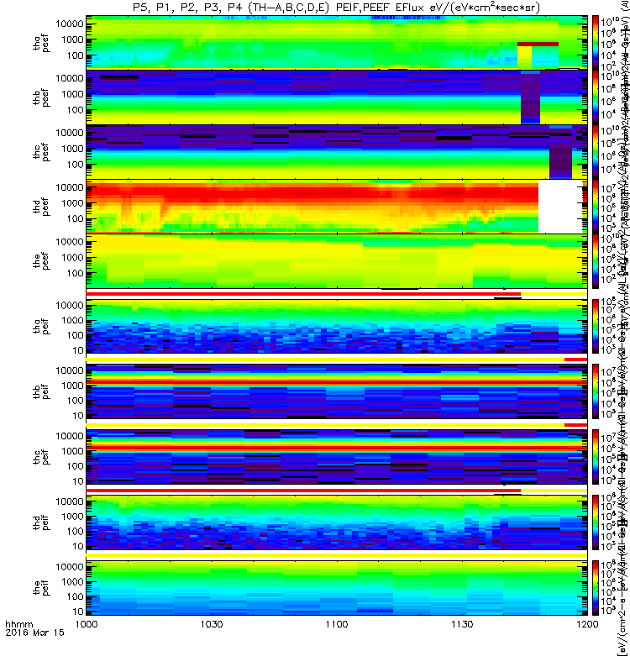The image size is (630, 672).
Task: Click inside the thd peif spectrogram panel
Action: point(337,522)
